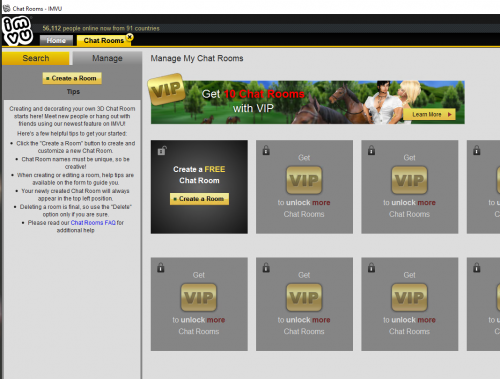This screenshot has width=500, height=379.
Task: Open the Home tab
Action: tap(56, 41)
